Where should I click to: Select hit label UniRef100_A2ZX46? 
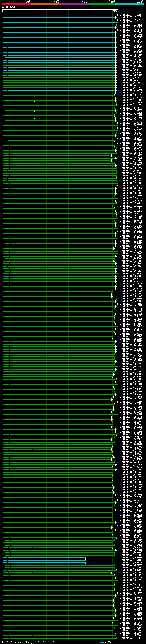click(131, 82)
